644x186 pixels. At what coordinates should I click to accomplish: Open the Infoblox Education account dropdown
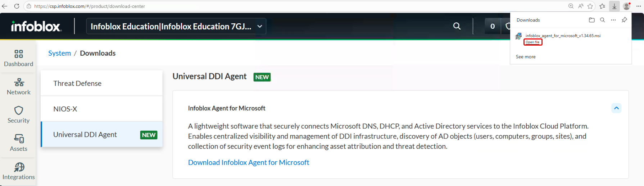coord(176,26)
